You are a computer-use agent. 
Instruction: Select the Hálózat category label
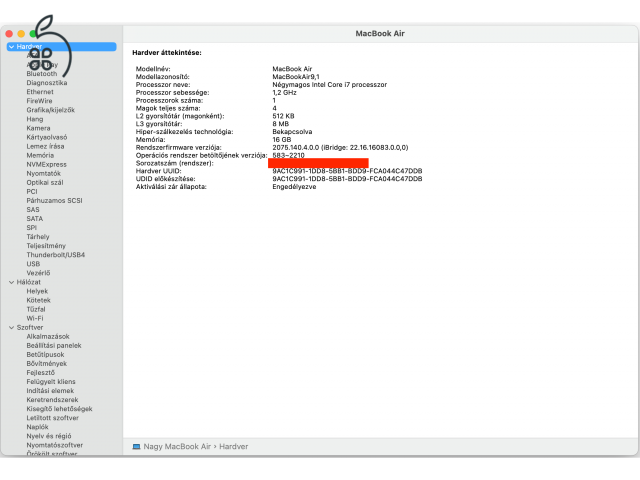point(29,282)
